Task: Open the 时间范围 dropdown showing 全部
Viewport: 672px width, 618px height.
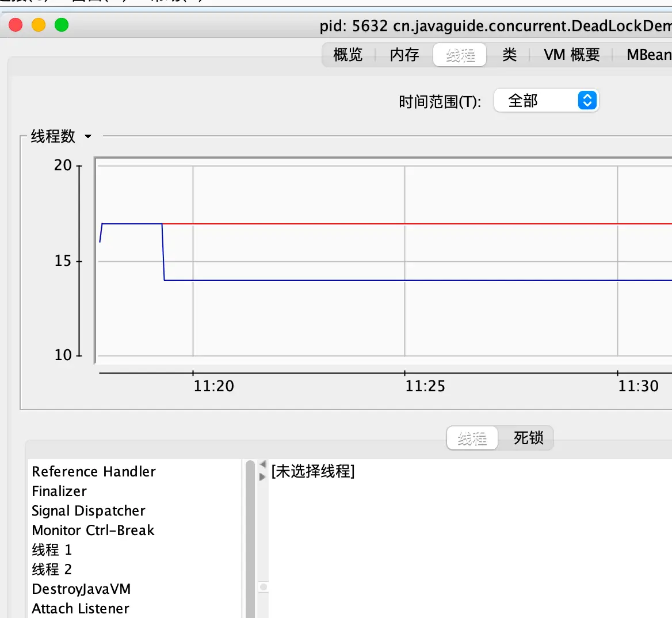Action: 545,100
